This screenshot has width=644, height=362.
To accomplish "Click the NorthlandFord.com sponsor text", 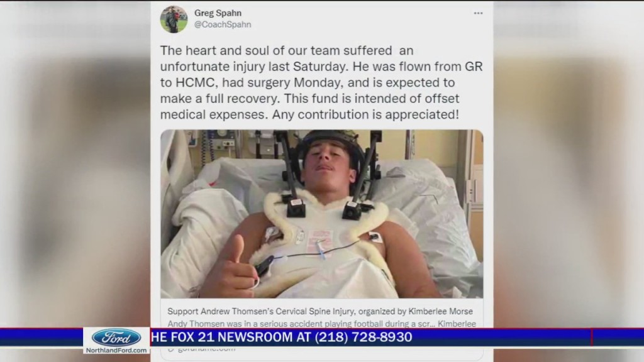I will (x=116, y=350).
